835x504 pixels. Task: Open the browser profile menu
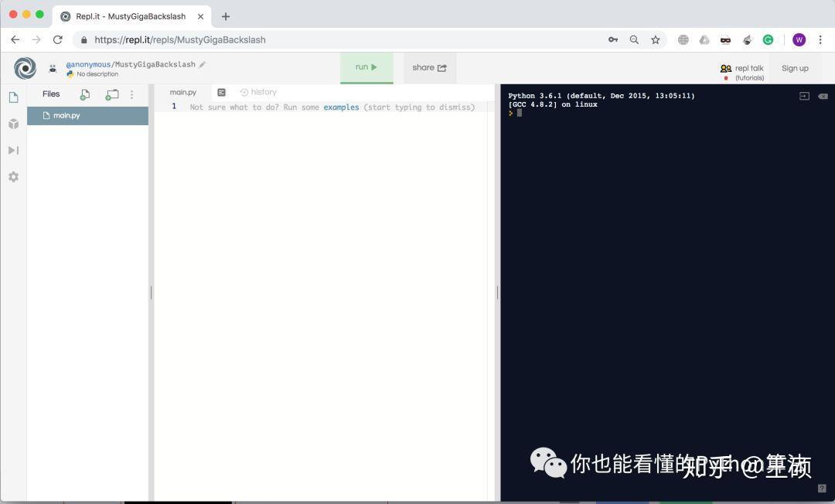click(799, 39)
